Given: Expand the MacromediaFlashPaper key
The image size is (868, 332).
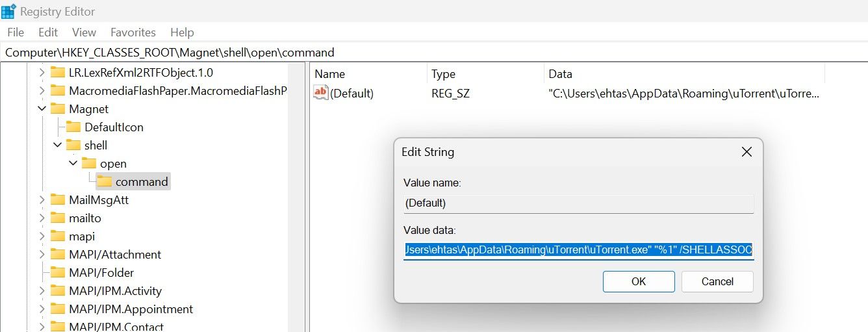Looking at the screenshot, I should tap(42, 90).
